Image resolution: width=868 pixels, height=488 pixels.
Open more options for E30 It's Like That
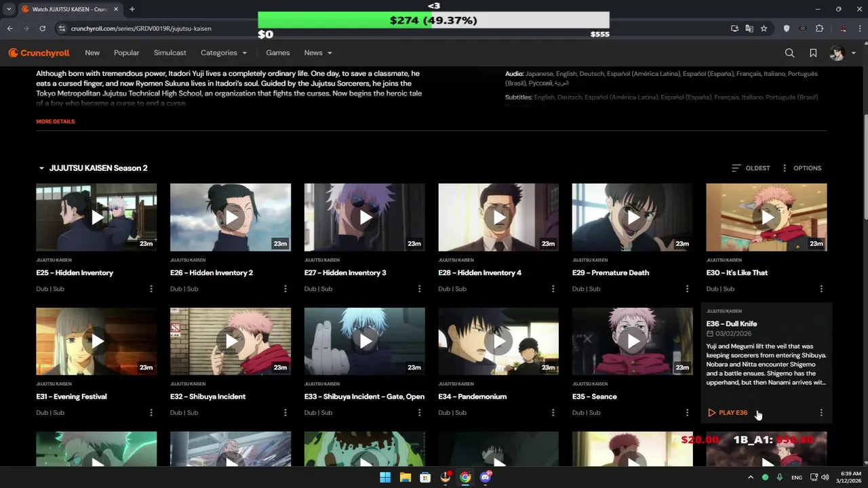point(821,289)
